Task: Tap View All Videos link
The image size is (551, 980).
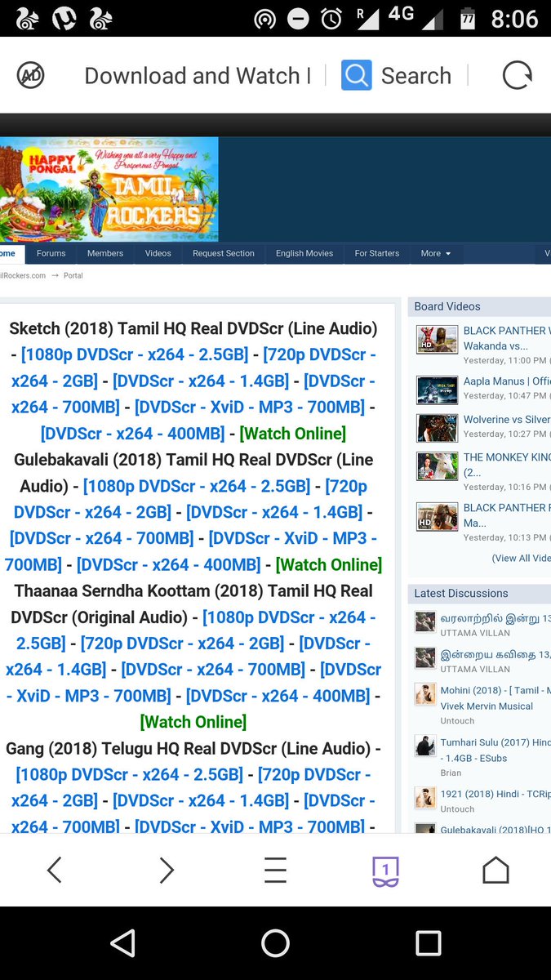Action: pos(521,558)
